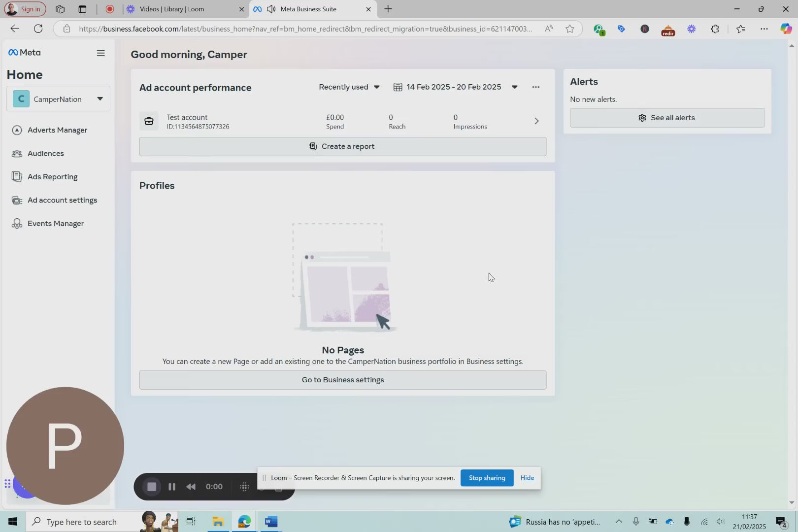
Task: Open Microsoft Word from the taskbar
Action: (271, 522)
